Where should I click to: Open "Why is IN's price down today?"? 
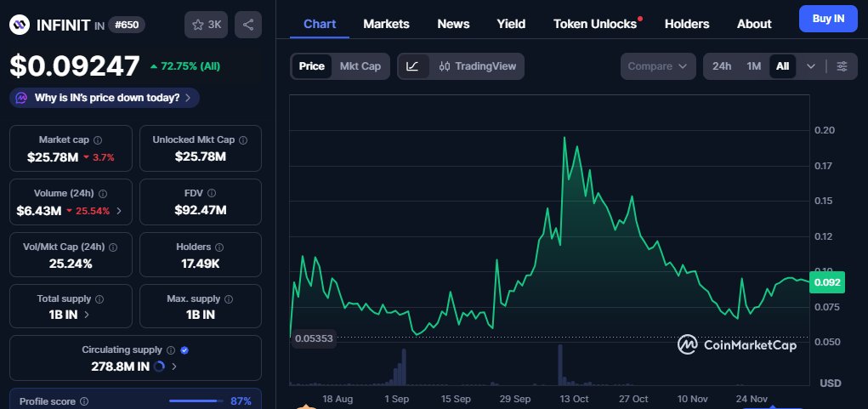105,98
